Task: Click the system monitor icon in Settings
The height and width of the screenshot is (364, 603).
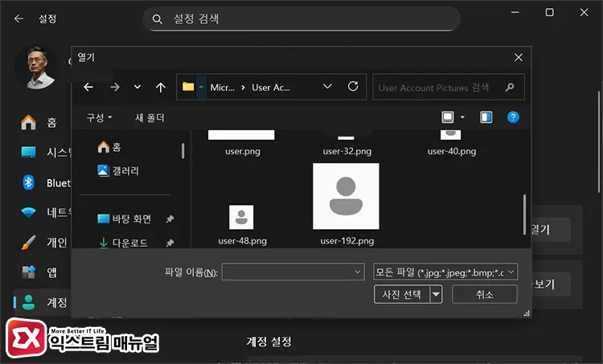Action: 28,152
